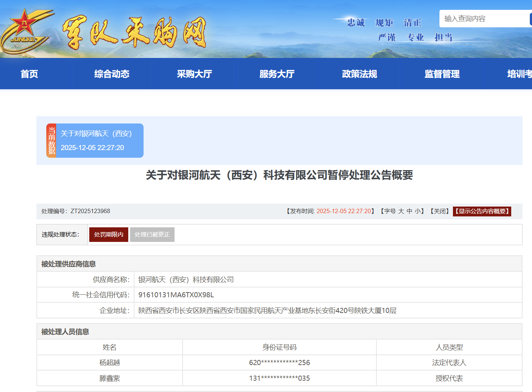
Task: Click the military star emblem logo
Action: coord(25,30)
